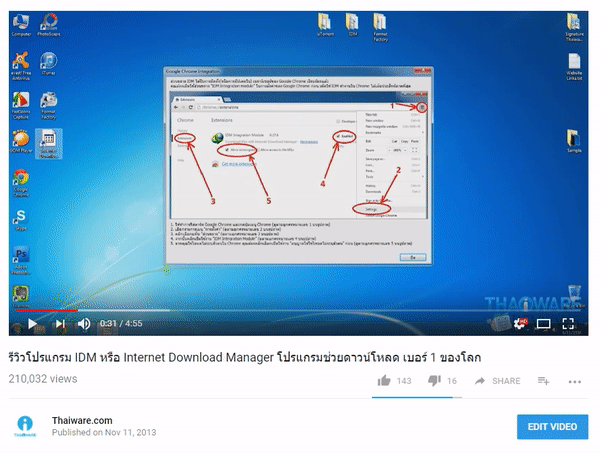Switch to theater mode
600x453 pixels.
[x=543, y=324]
